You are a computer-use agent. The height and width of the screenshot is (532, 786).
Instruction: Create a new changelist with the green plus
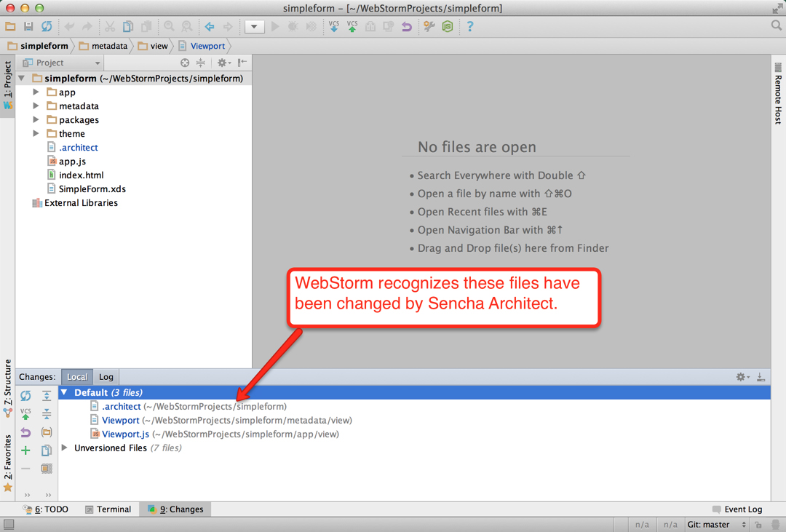tap(25, 450)
